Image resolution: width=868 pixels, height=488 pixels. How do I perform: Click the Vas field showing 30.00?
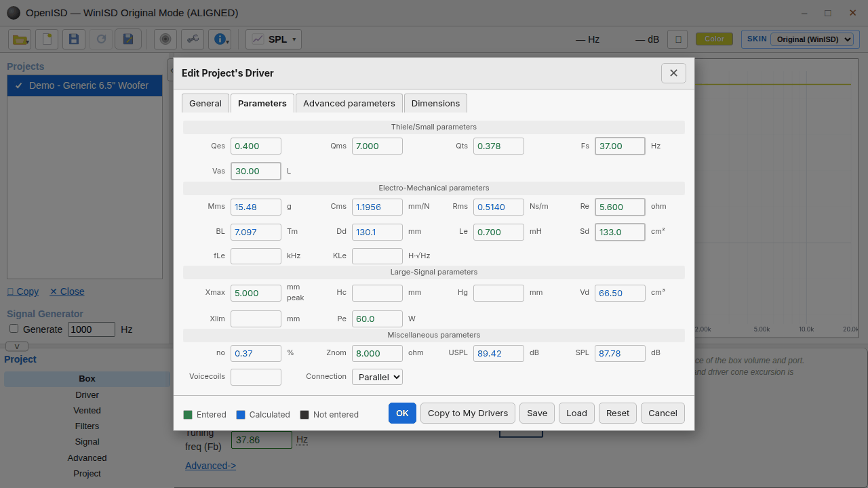click(x=256, y=171)
